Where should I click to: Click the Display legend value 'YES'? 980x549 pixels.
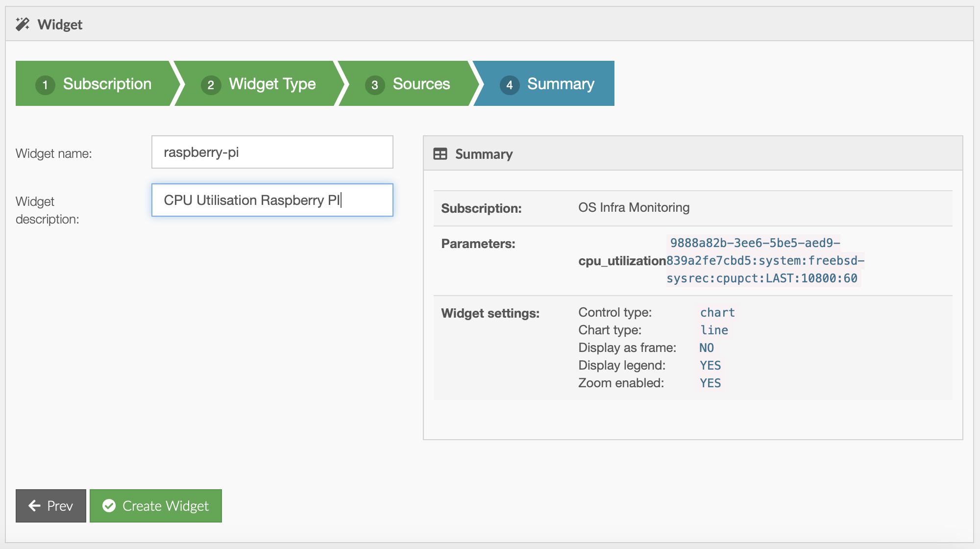tap(710, 366)
